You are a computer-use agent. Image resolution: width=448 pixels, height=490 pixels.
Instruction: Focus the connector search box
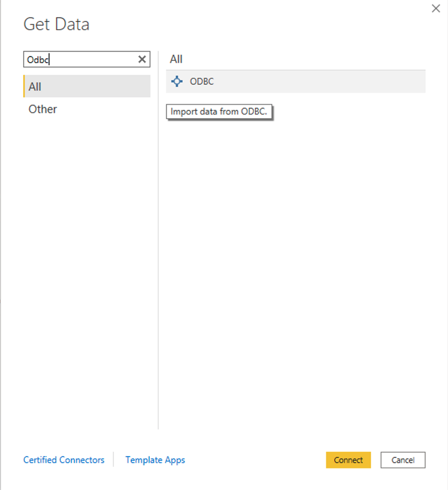pos(87,59)
